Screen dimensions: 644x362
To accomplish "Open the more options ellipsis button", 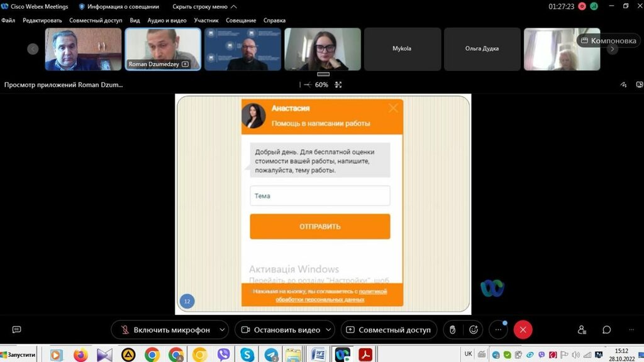I will (498, 330).
